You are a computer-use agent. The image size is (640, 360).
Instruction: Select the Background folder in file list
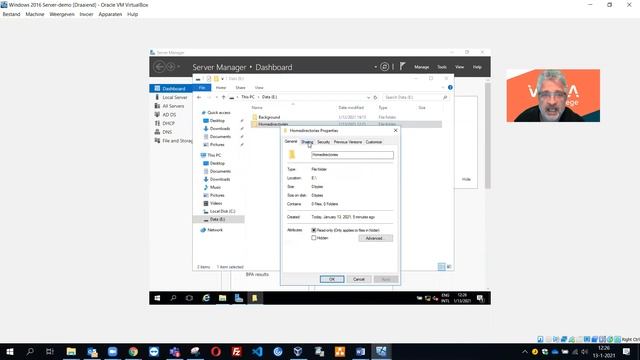(269, 117)
